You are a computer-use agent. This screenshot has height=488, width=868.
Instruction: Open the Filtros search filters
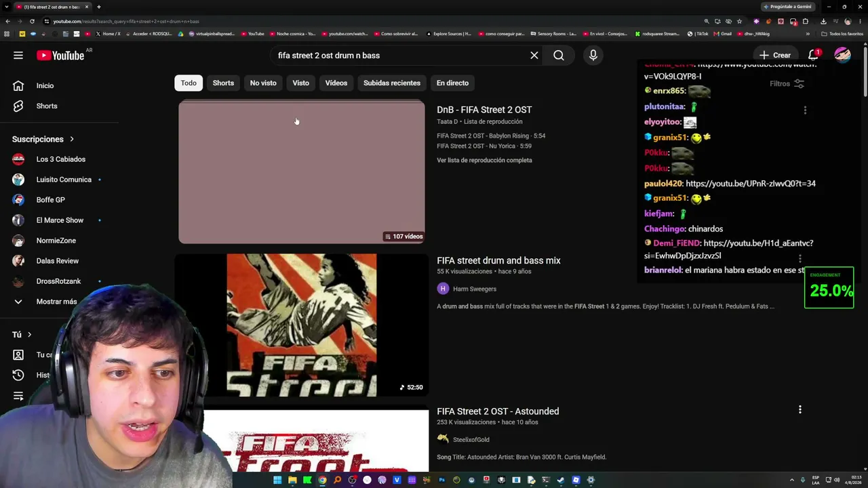coord(787,83)
